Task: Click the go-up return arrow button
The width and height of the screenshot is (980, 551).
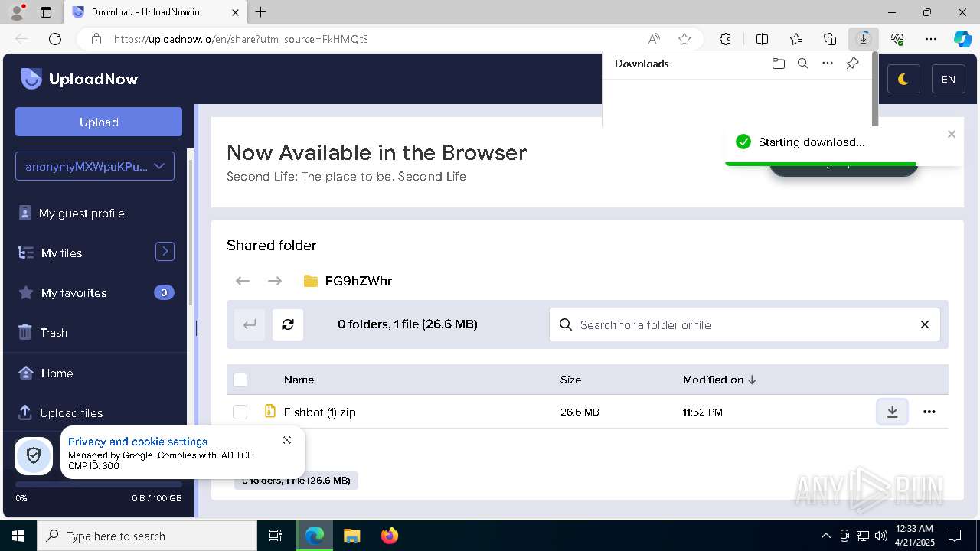Action: tap(250, 324)
